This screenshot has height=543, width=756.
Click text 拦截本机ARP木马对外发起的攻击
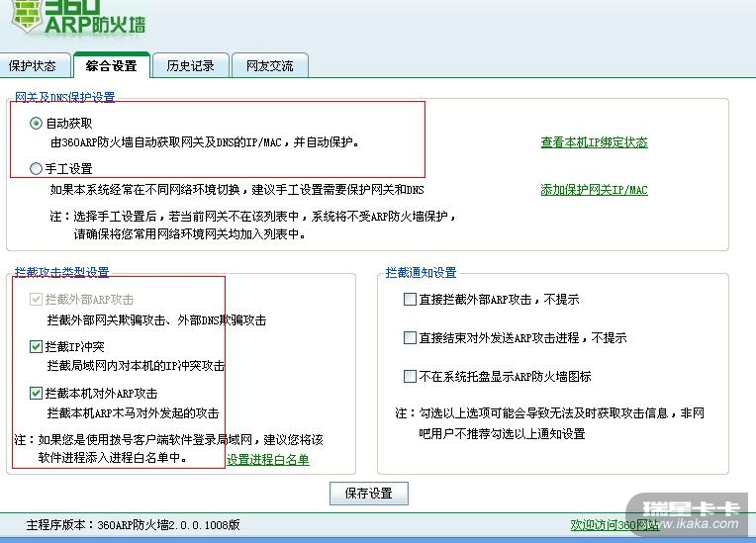(x=133, y=412)
